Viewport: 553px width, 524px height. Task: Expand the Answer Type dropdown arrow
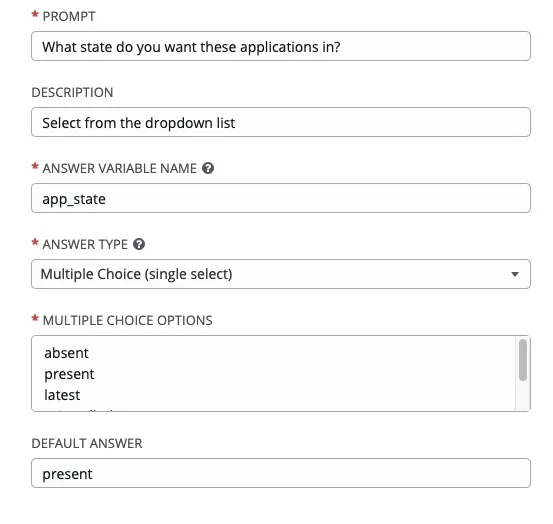515,274
